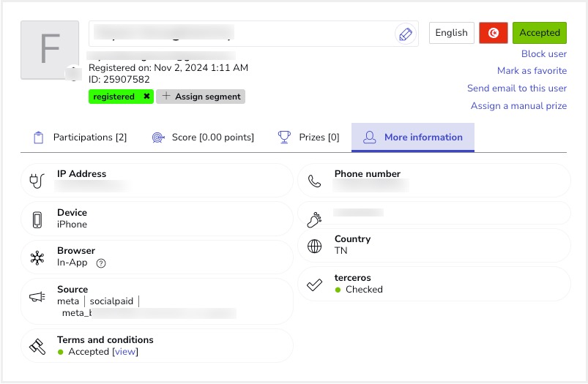Click the person icon on More information tab
The height and width of the screenshot is (384, 588).
pyautogui.click(x=369, y=137)
